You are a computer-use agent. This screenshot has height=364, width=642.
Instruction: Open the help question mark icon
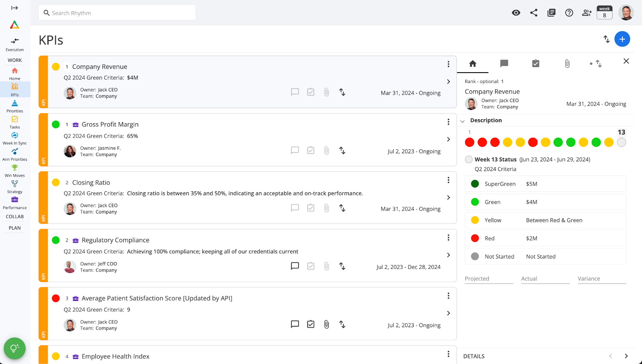click(569, 13)
